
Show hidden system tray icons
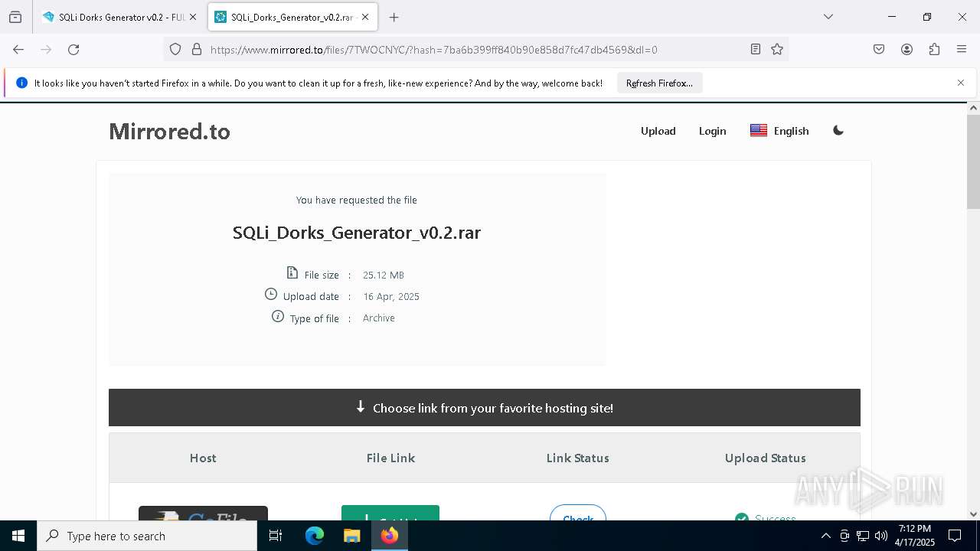pos(825,536)
